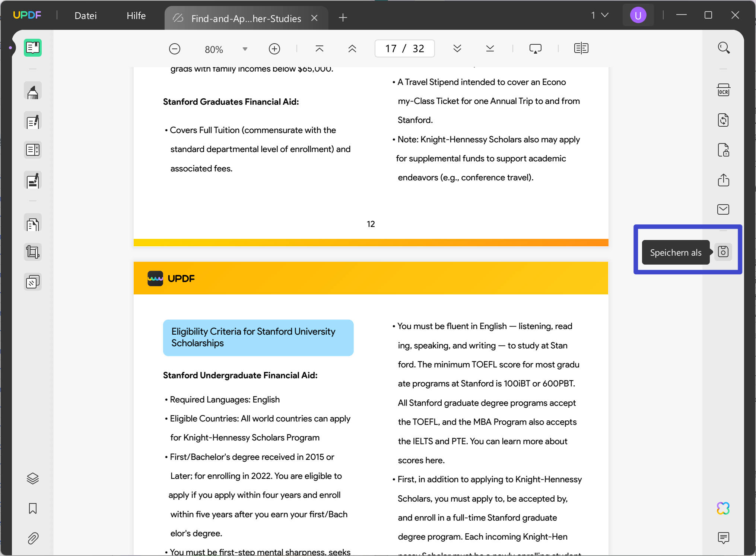Viewport: 756px width, 556px height.
Task: Click the Protect PDF lock icon
Action: [723, 150]
